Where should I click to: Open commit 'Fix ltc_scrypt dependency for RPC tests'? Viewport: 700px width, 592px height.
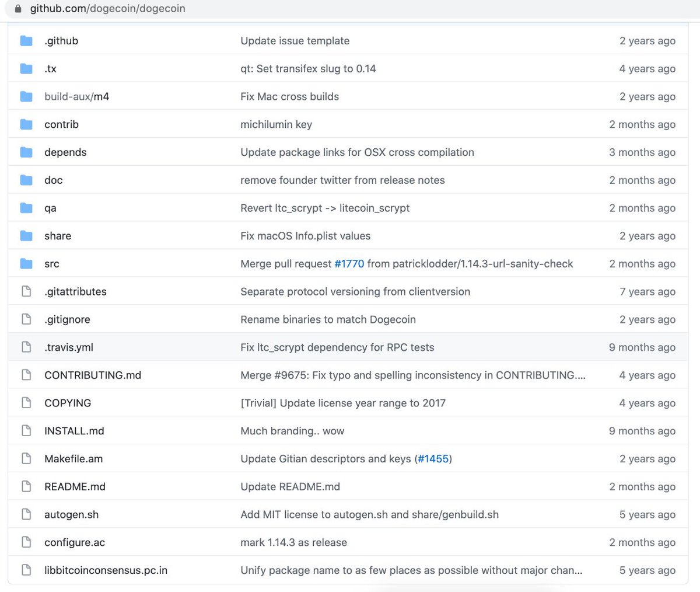pyautogui.click(x=338, y=347)
